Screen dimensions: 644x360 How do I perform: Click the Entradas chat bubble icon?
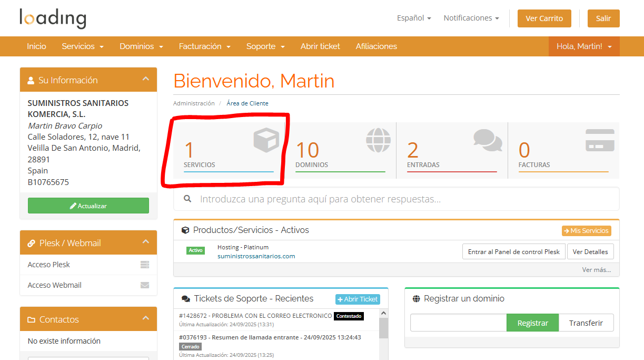[488, 140]
